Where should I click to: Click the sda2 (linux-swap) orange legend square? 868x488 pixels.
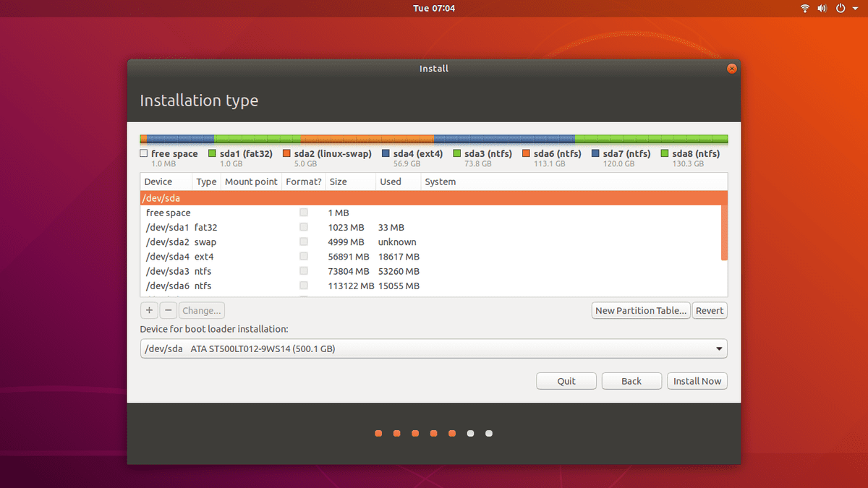(x=286, y=154)
